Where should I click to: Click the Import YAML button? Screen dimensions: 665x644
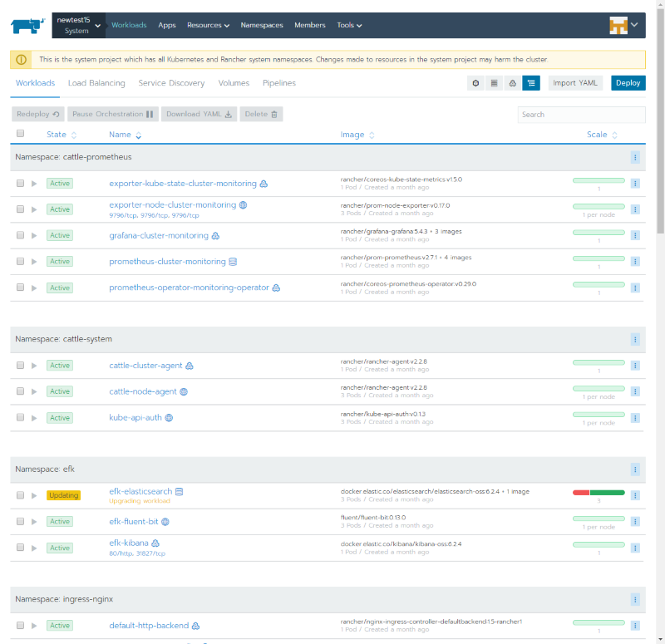[x=575, y=83]
